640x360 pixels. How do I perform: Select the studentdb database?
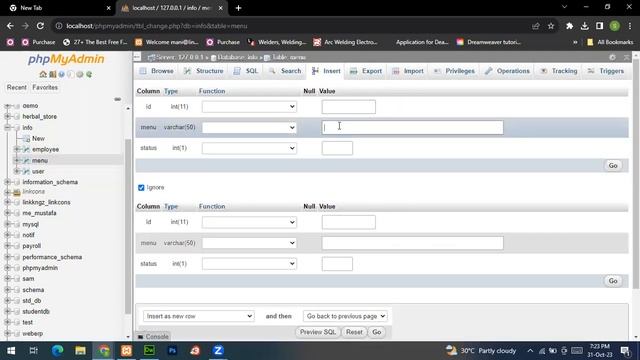(x=36, y=311)
